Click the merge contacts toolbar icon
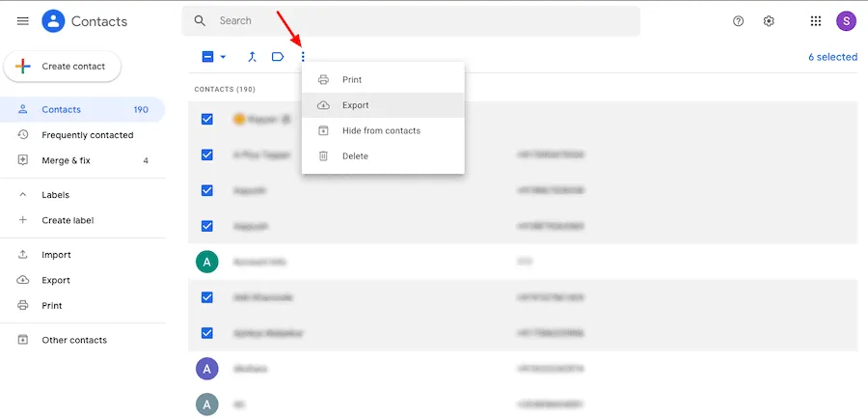Viewport: 868px width, 419px height. tap(252, 57)
